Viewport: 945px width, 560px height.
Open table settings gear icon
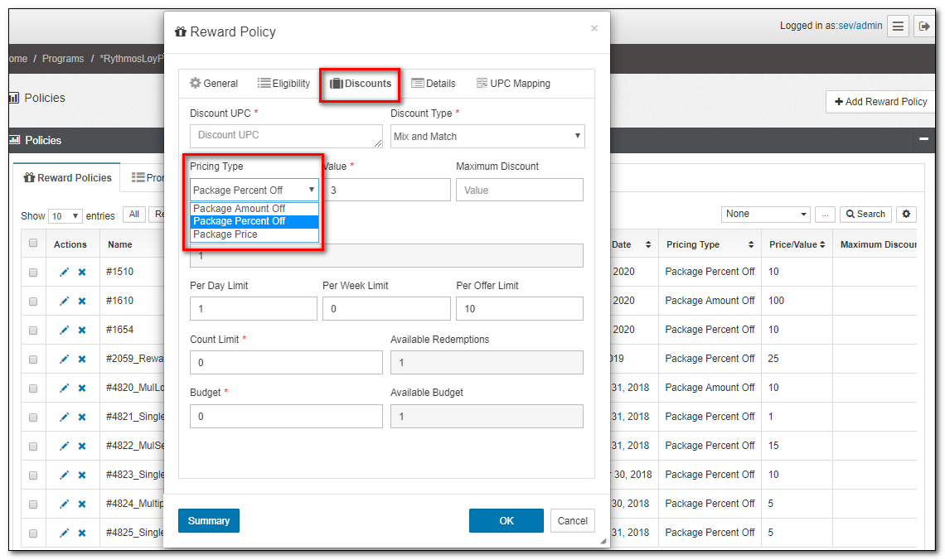click(x=907, y=215)
